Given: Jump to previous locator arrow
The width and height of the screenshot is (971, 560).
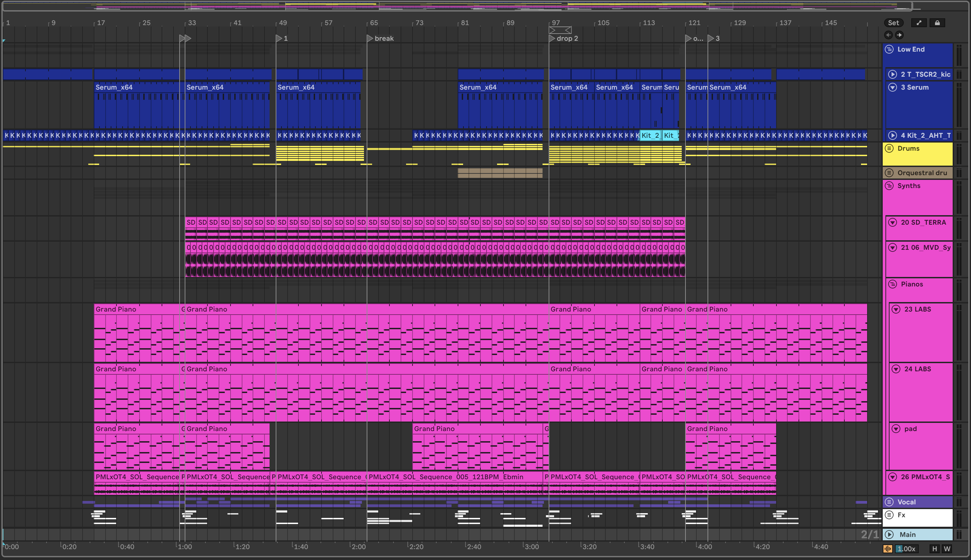Looking at the screenshot, I should click(x=888, y=35).
